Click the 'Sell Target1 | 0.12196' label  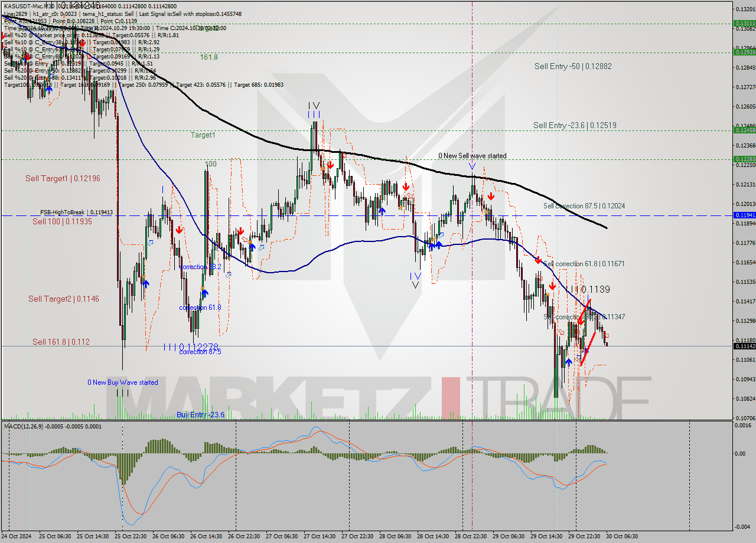pyautogui.click(x=63, y=178)
